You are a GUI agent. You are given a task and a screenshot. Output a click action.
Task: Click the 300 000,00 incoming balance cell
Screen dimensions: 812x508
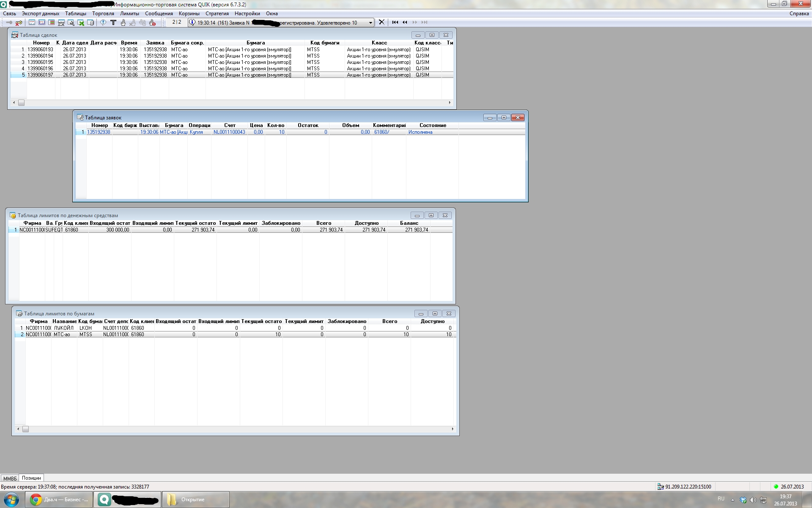click(110, 230)
